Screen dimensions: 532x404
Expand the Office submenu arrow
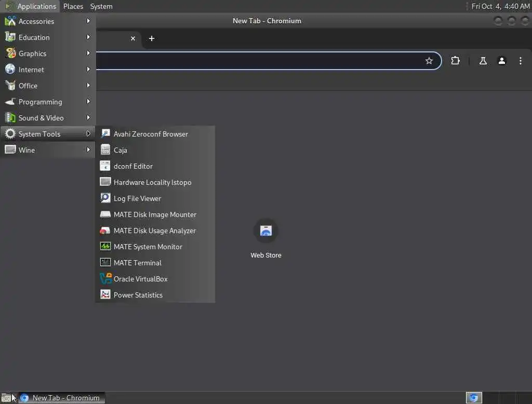coord(88,86)
